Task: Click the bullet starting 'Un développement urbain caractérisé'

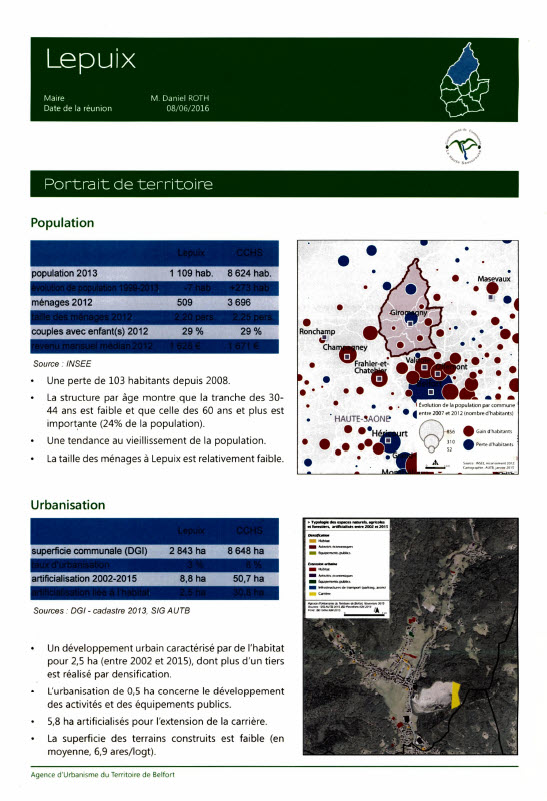Action: pyautogui.click(x=165, y=661)
